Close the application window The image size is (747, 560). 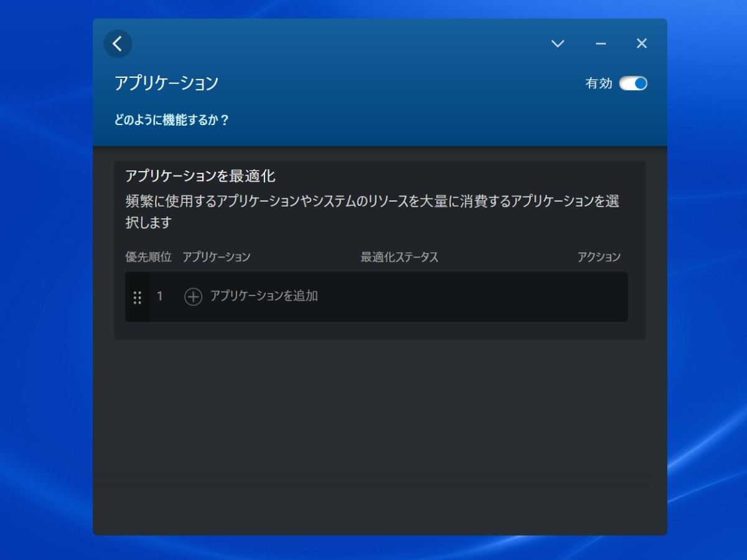642,44
